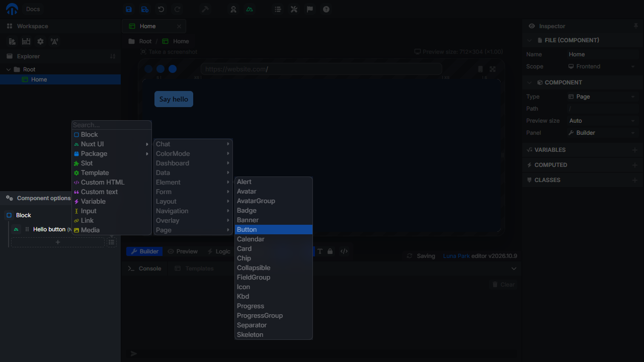This screenshot has height=362, width=644.
Task: Add a new computed with plus
Action: pos(634,165)
